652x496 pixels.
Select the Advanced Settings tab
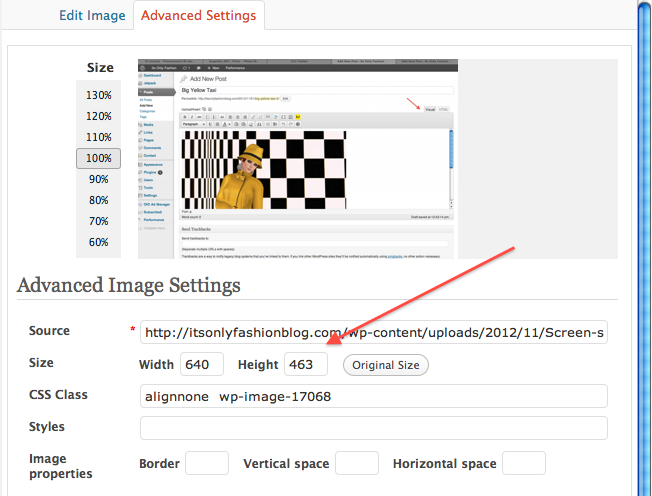tap(197, 16)
